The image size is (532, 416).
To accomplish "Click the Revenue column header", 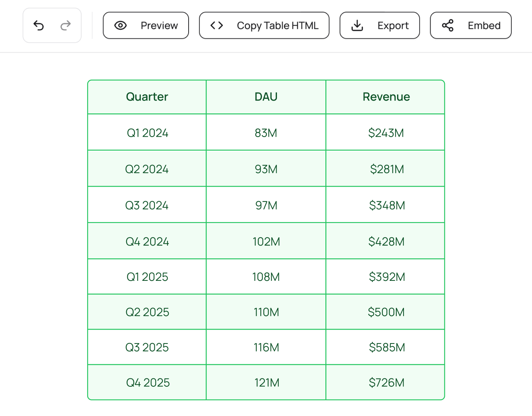I will coord(386,96).
